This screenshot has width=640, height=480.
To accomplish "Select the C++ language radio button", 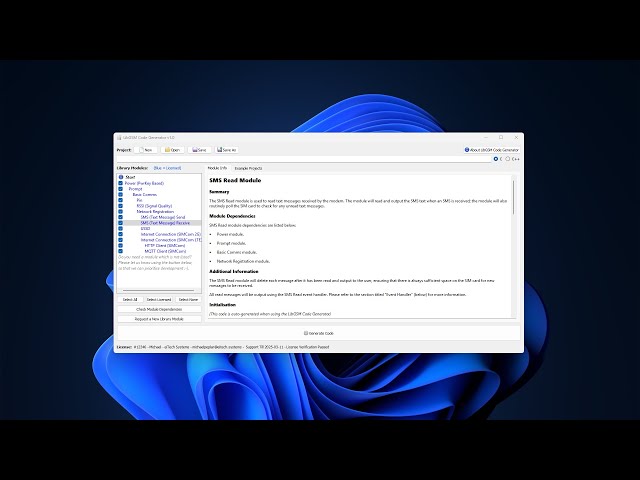I will point(508,159).
